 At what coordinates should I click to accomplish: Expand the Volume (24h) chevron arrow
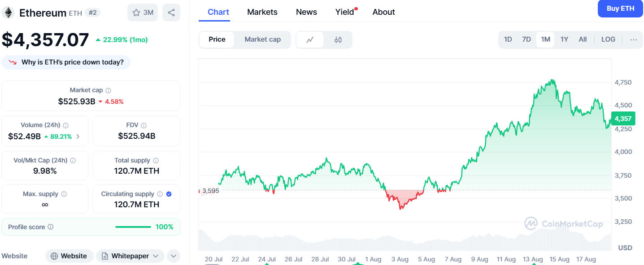coord(78,137)
